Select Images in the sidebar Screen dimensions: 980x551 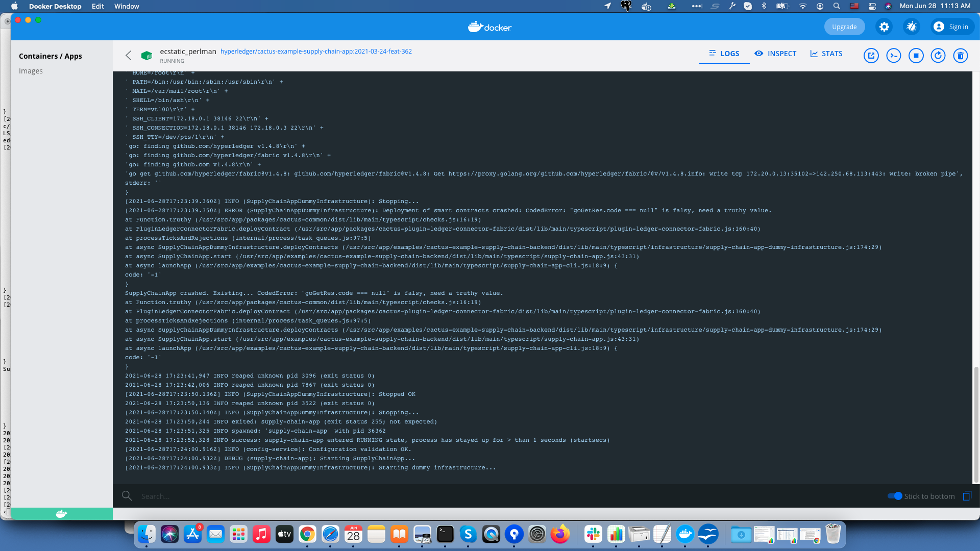31,70
